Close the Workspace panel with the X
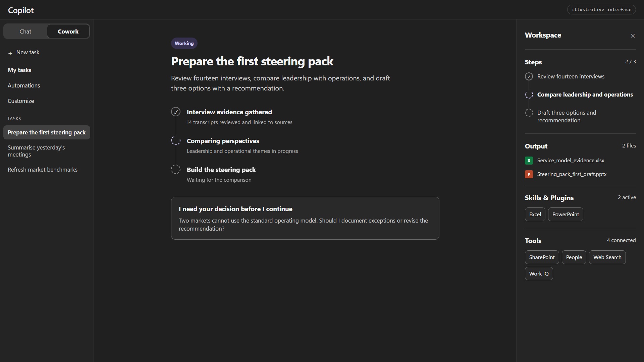The image size is (644, 362). pos(633,36)
